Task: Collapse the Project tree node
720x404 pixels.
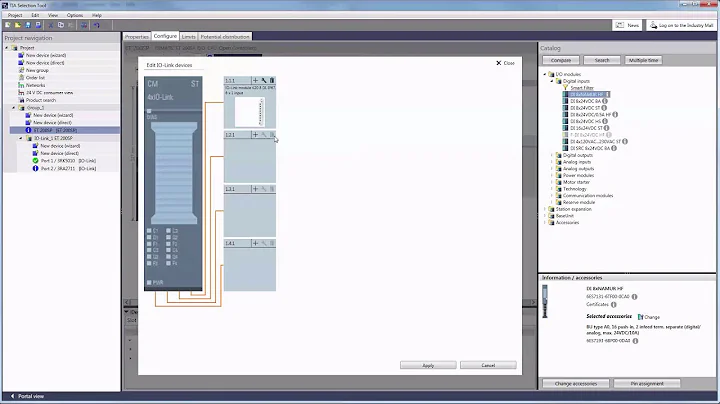Action: pos(7,48)
